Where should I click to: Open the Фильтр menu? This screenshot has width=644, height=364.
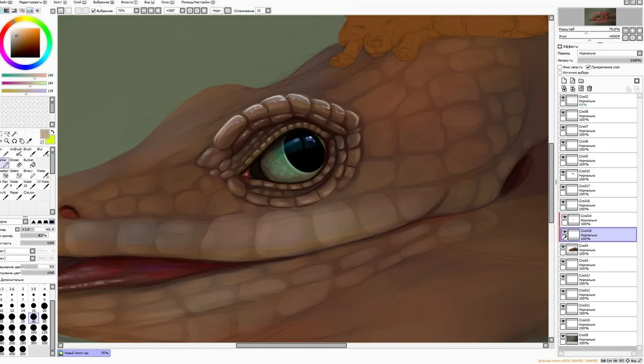tap(129, 3)
